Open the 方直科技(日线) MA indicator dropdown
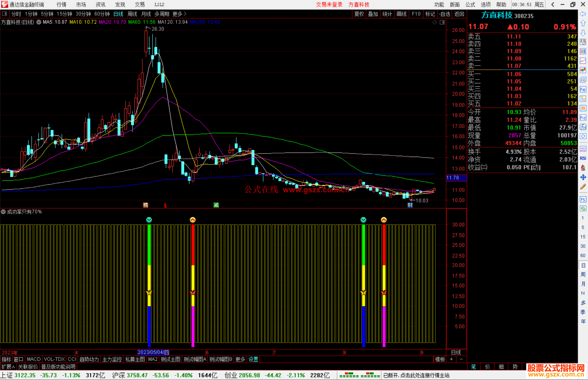The height and width of the screenshot is (380, 588). (x=39, y=22)
